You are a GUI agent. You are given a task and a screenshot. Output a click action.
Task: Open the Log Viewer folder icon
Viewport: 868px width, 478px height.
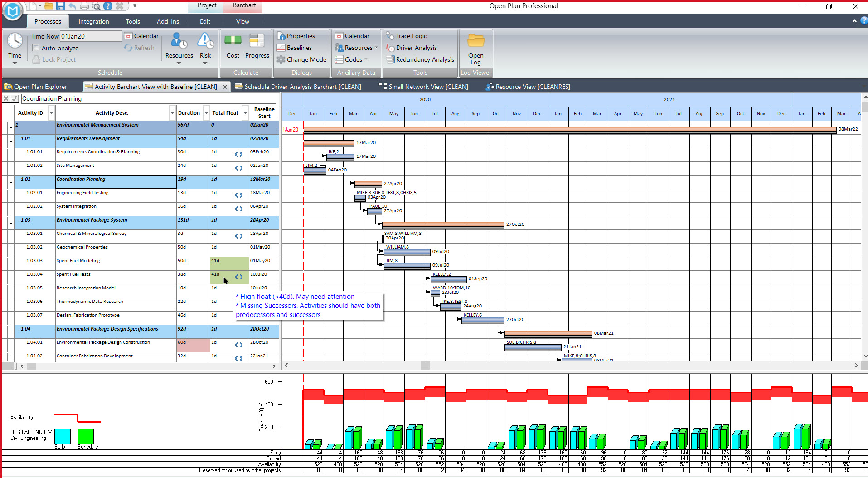point(475,41)
